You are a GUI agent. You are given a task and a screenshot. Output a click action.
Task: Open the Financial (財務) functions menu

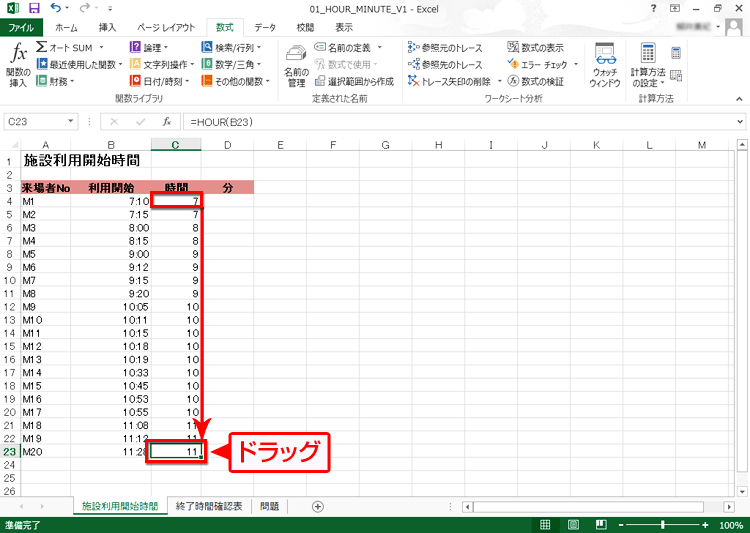55,81
